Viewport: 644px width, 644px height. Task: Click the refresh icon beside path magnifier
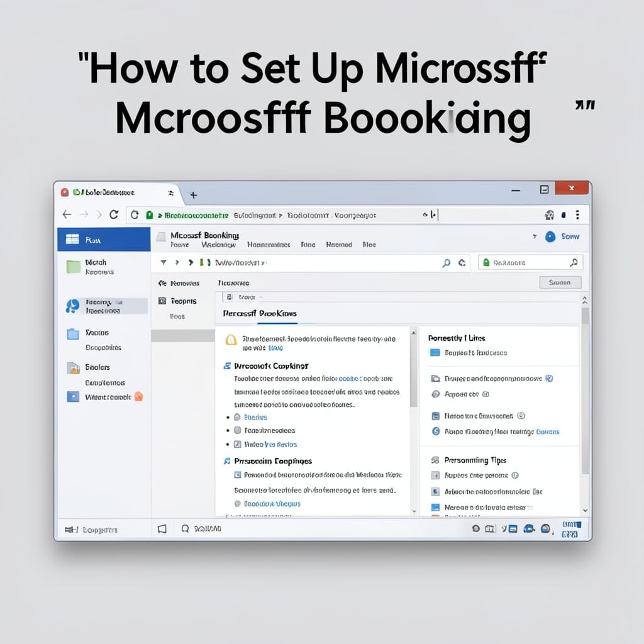[x=462, y=262]
